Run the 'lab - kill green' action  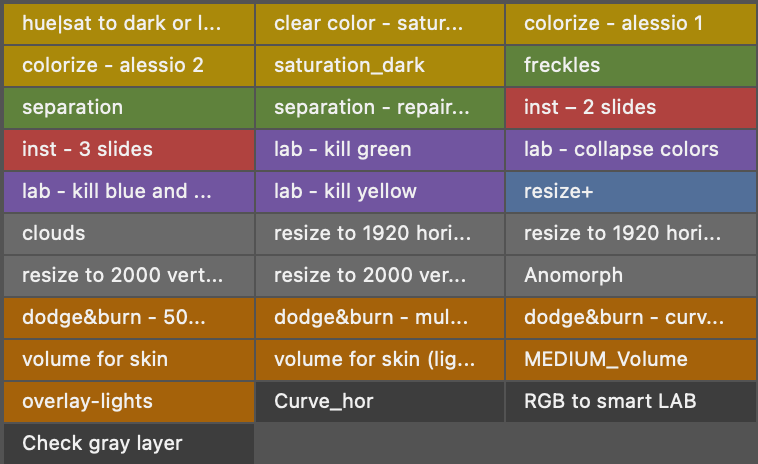point(379,149)
